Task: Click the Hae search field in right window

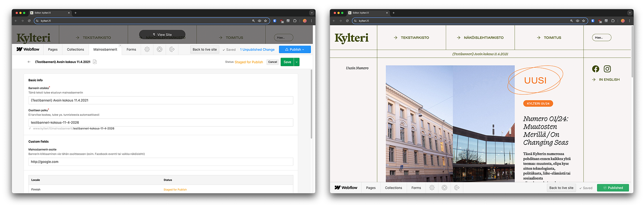Action: pos(602,38)
